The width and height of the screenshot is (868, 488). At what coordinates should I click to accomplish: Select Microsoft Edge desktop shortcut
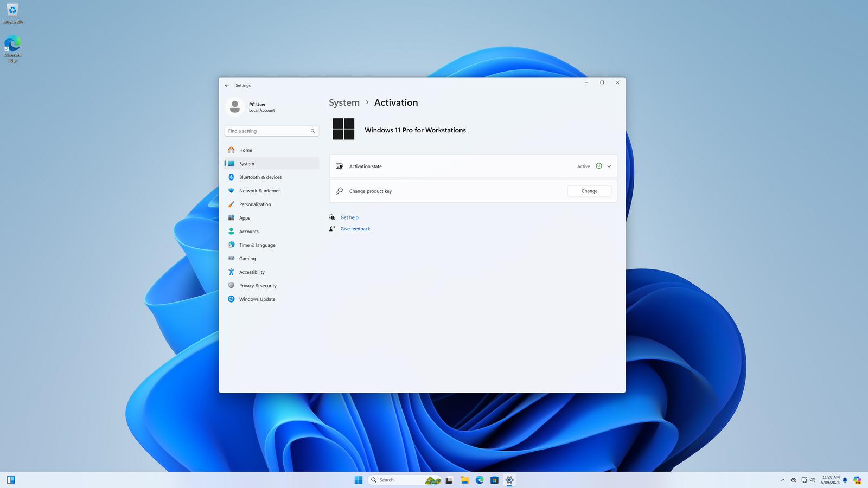point(12,49)
